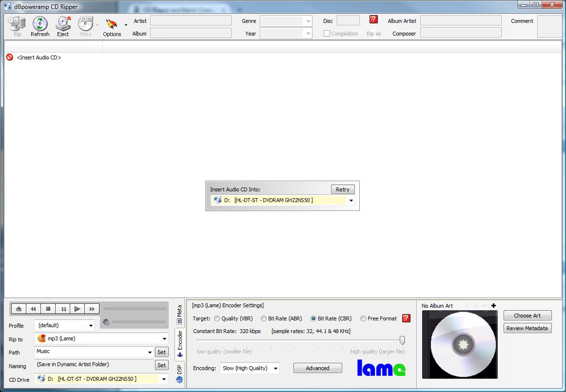Click the Composer input field
Screen dimensions: 566x392
point(461,33)
